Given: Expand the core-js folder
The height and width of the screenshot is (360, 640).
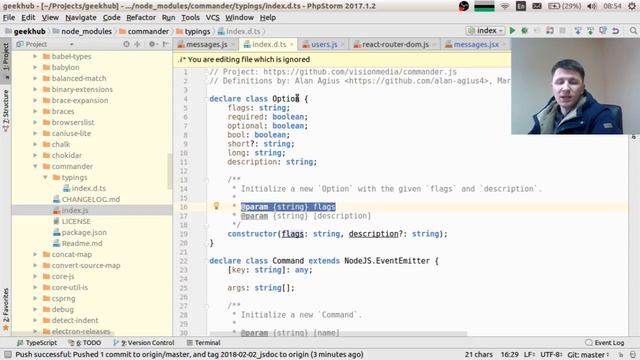Looking at the screenshot, I should tap(36, 276).
